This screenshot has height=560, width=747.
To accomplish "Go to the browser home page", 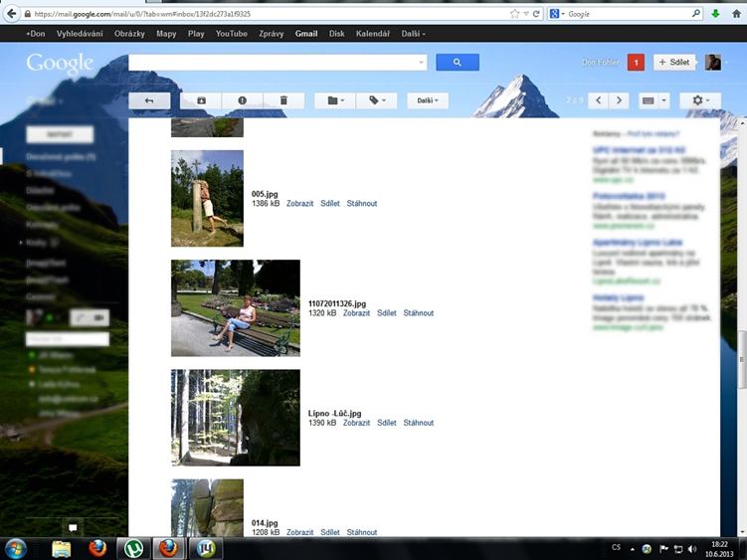I will (736, 14).
